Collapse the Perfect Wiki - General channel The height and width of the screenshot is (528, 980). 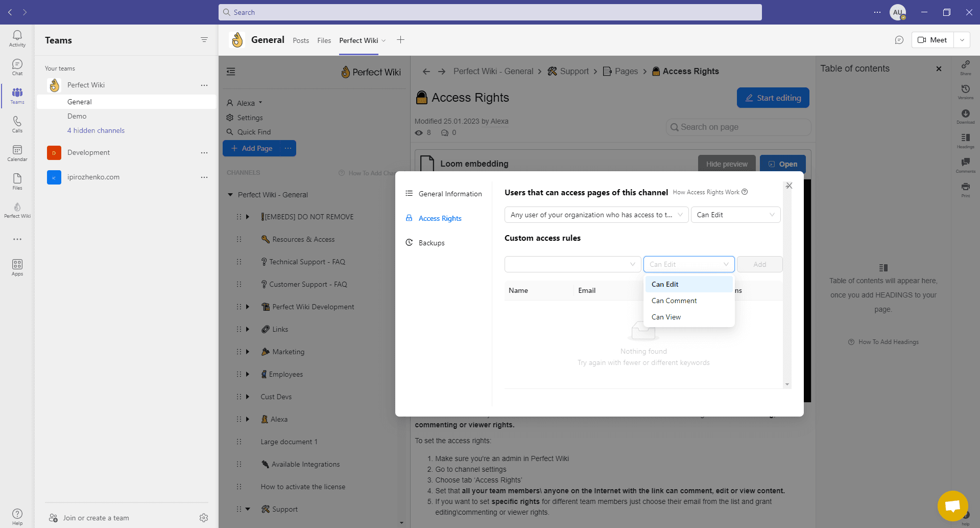point(230,195)
